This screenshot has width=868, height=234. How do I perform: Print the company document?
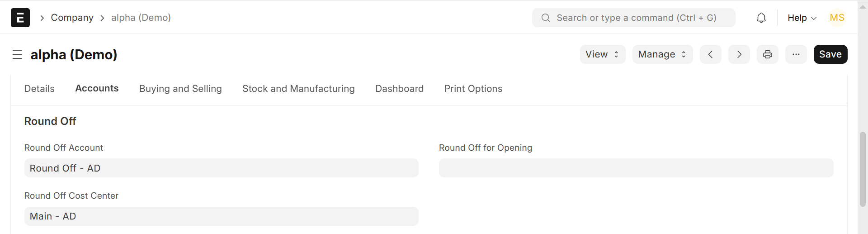coord(768,54)
